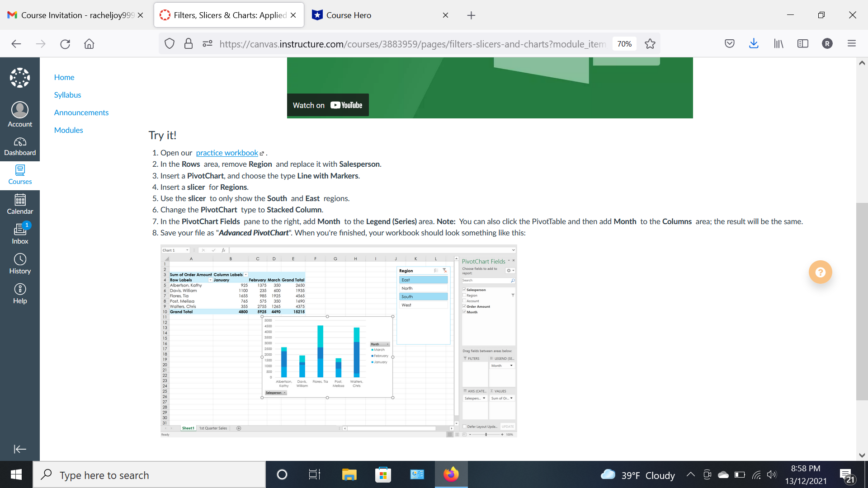This screenshot has height=488, width=868.
Task: Open the Month dropdown in Legend area
Action: (511, 366)
